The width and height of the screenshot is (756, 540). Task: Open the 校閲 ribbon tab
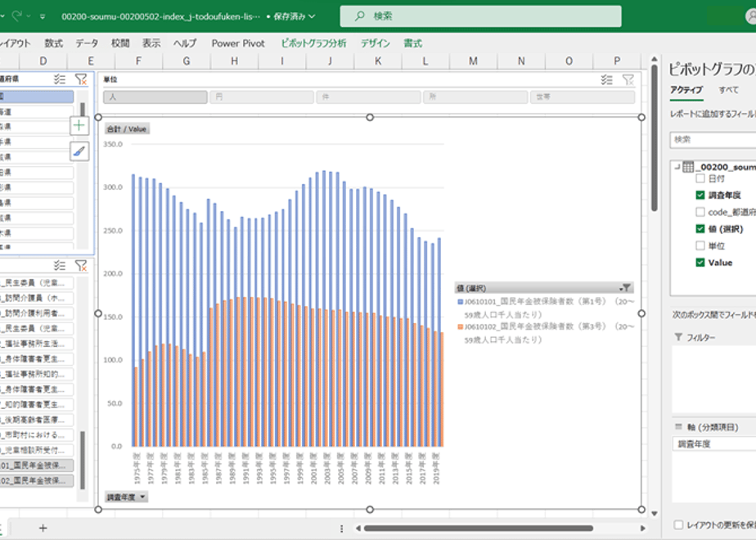(x=120, y=43)
